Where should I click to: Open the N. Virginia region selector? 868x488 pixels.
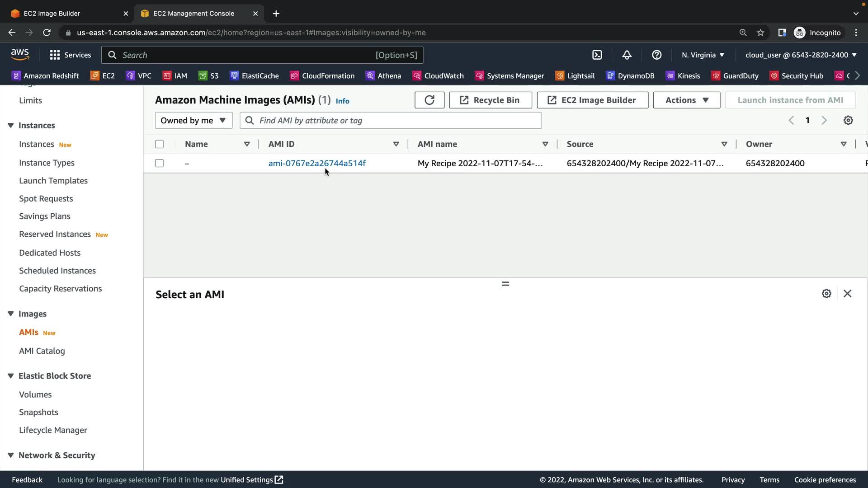point(703,55)
